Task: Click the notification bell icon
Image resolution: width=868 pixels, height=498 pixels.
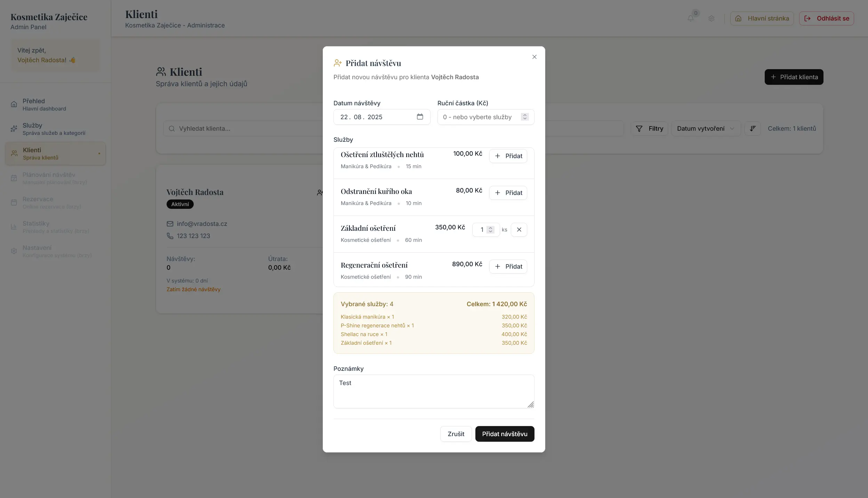Action: pos(691,18)
